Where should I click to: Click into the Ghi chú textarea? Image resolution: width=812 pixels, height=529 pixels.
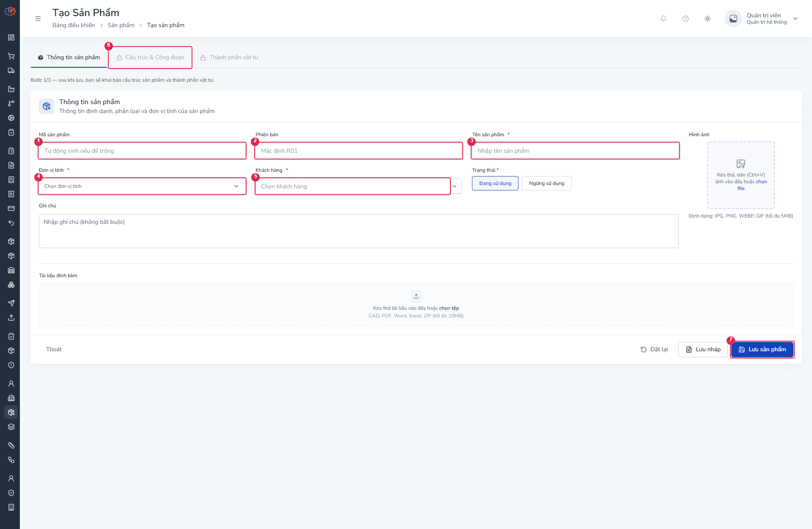359,231
